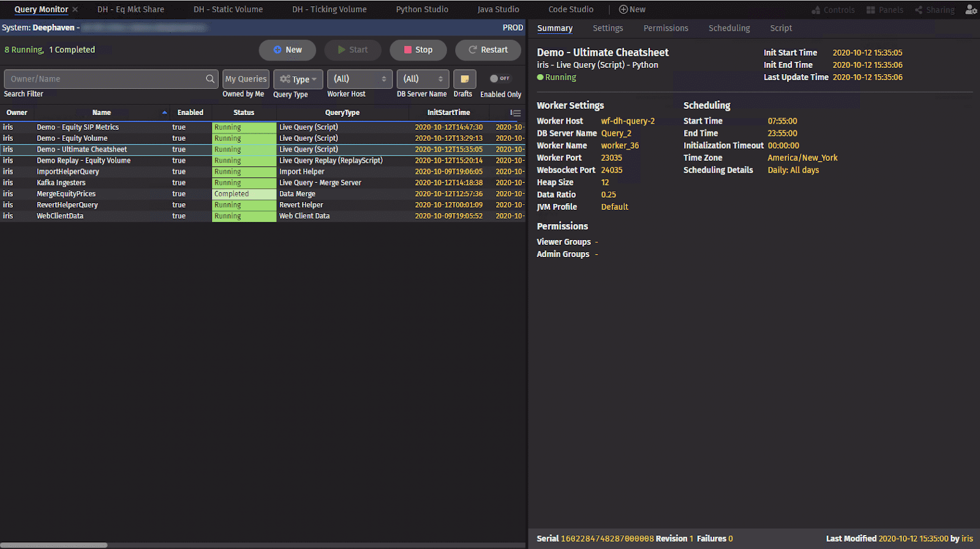Close the Query Monitor tab
The width and height of the screenshot is (980, 549).
[75, 10]
